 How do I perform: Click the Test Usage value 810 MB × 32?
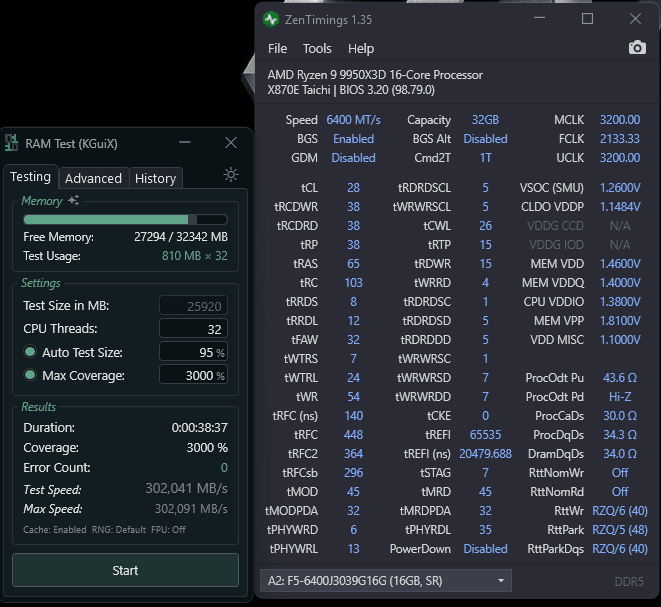click(195, 256)
